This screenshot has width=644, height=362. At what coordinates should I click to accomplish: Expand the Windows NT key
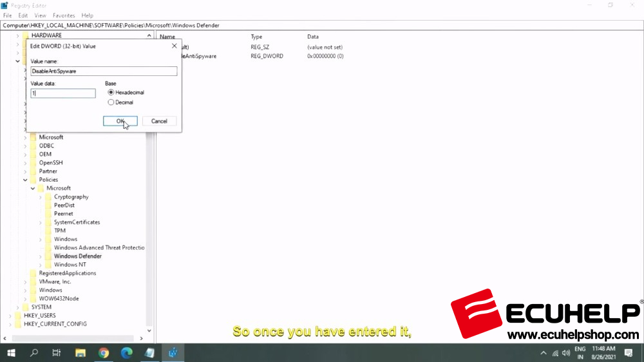[40, 265]
